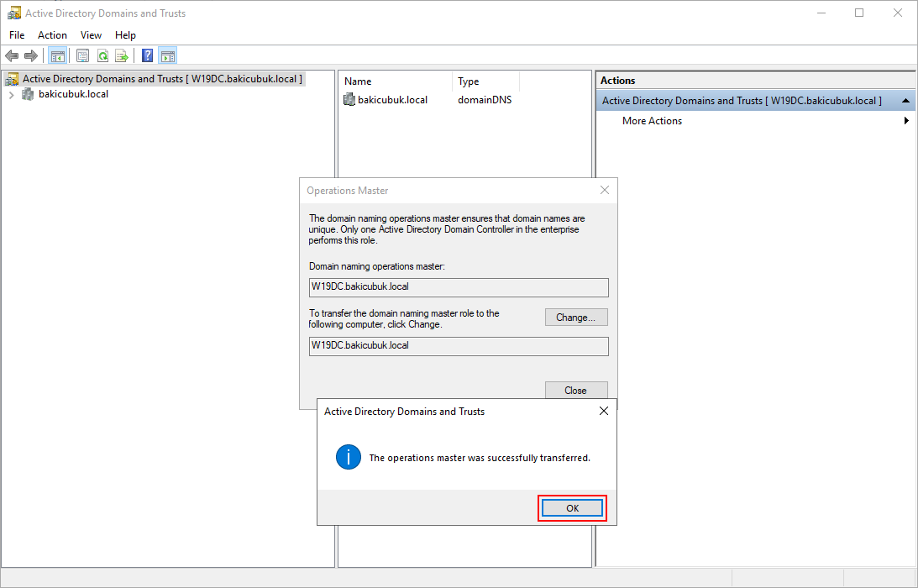Click the Export List toolbar icon

click(122, 55)
